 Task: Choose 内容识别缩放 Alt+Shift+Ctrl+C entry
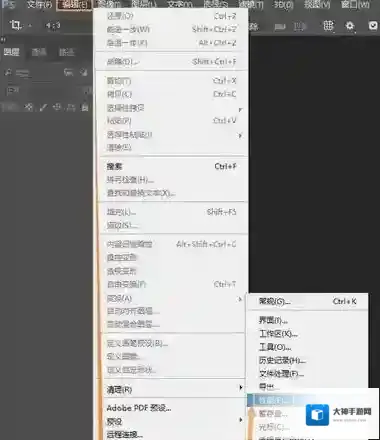[x=172, y=244]
